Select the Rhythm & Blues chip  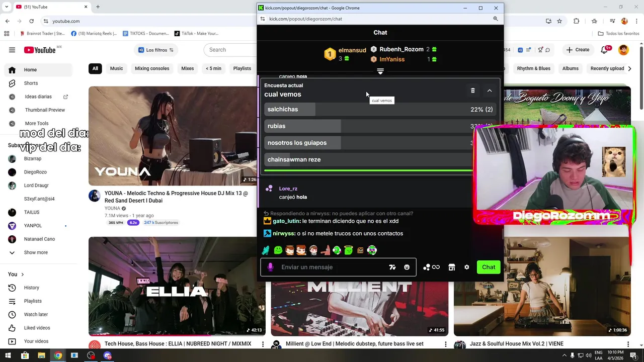534,68
